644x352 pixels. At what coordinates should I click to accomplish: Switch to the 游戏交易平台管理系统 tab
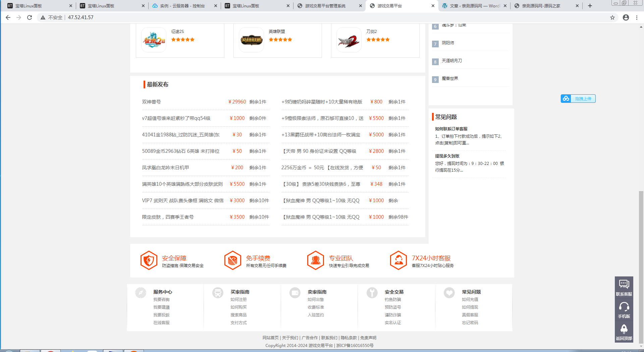click(x=329, y=6)
